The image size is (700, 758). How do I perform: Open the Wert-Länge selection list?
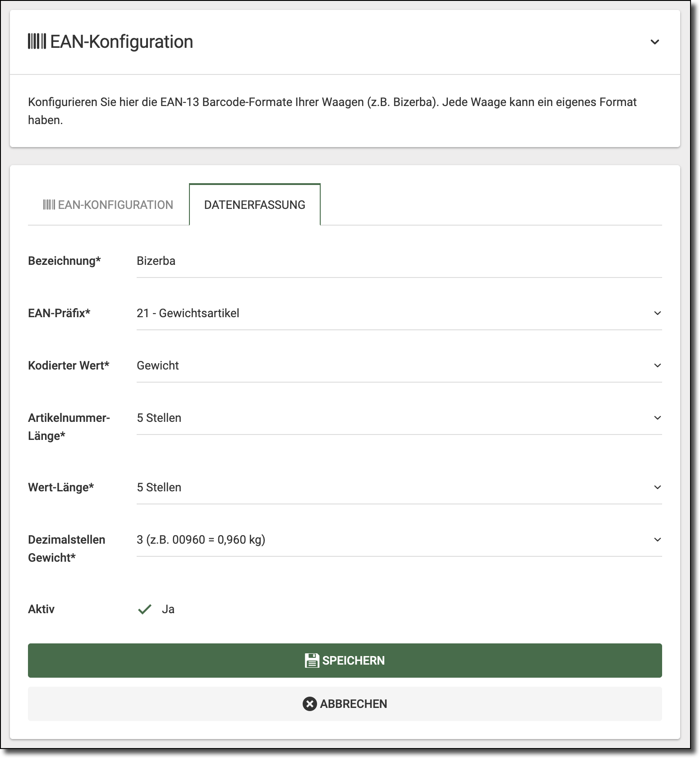coord(399,488)
